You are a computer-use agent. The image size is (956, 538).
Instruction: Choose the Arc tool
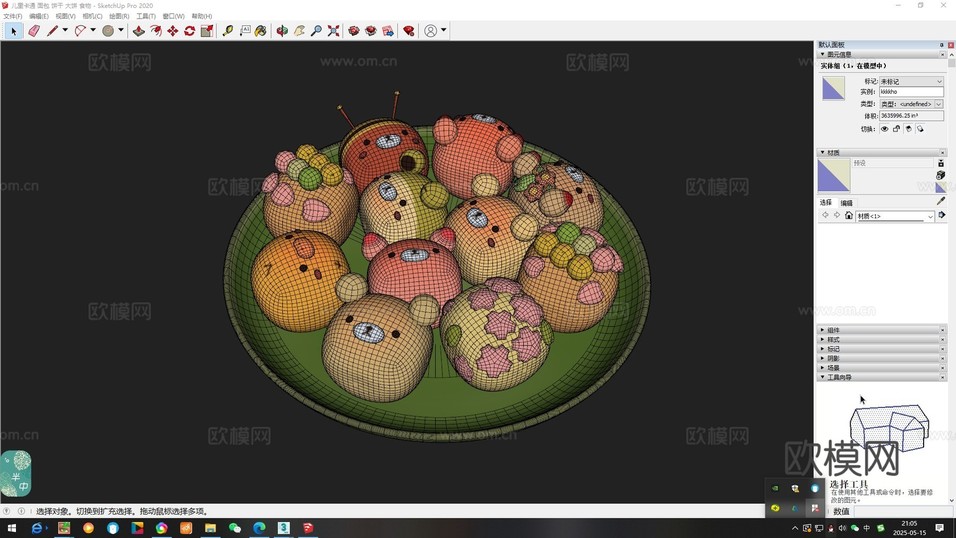(x=80, y=30)
